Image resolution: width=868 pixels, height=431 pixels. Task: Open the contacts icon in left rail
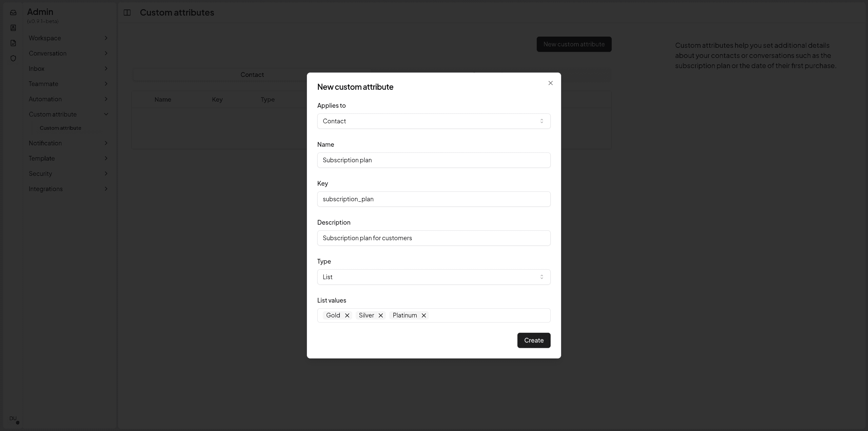13,28
